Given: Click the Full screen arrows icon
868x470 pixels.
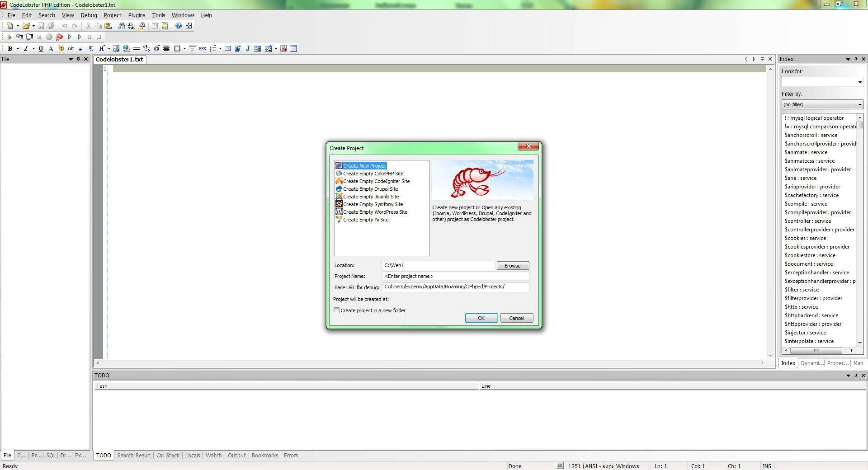Looking at the screenshot, I should point(189,26).
